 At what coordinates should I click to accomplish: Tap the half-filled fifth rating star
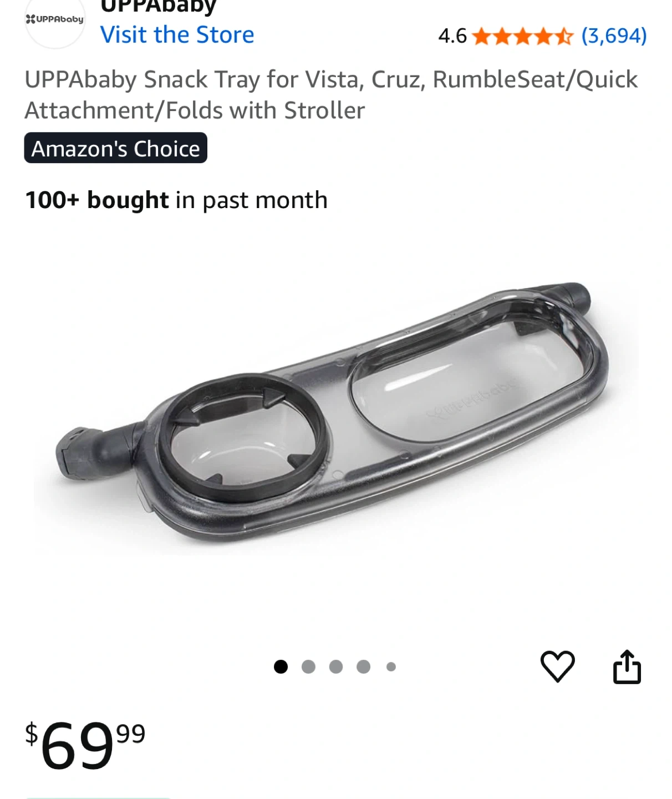[x=563, y=37]
